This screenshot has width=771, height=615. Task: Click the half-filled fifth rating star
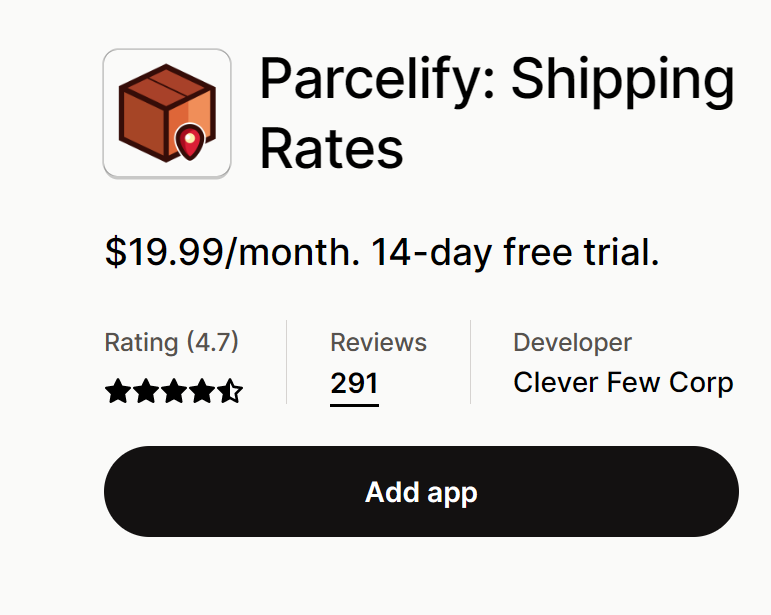[230, 391]
